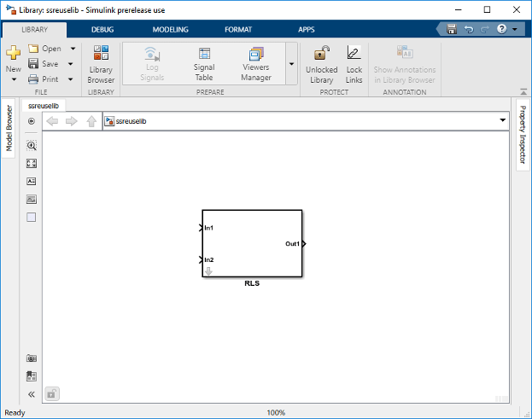
Task: Click the viewmarks palette icon
Action: coord(32,376)
